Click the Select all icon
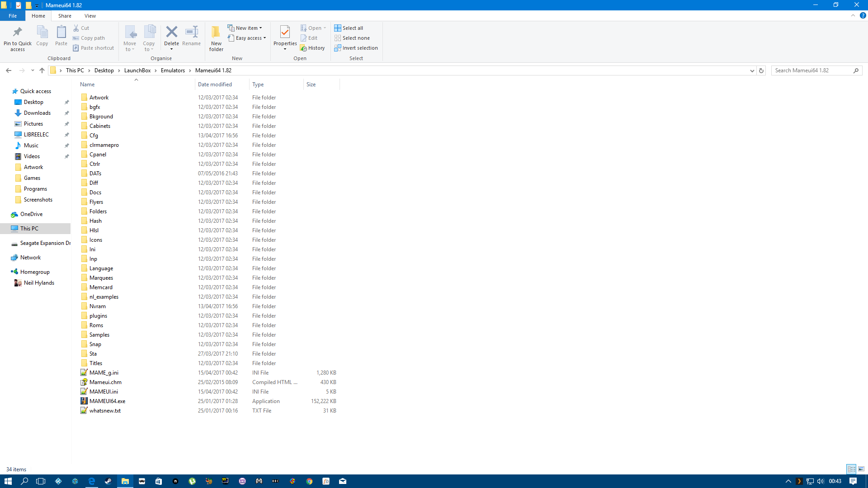The image size is (868, 488). pyautogui.click(x=338, y=28)
